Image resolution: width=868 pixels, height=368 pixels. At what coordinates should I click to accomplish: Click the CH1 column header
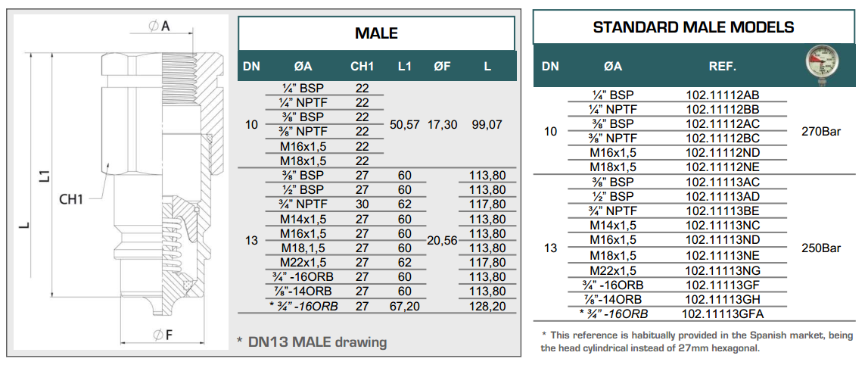tap(362, 67)
